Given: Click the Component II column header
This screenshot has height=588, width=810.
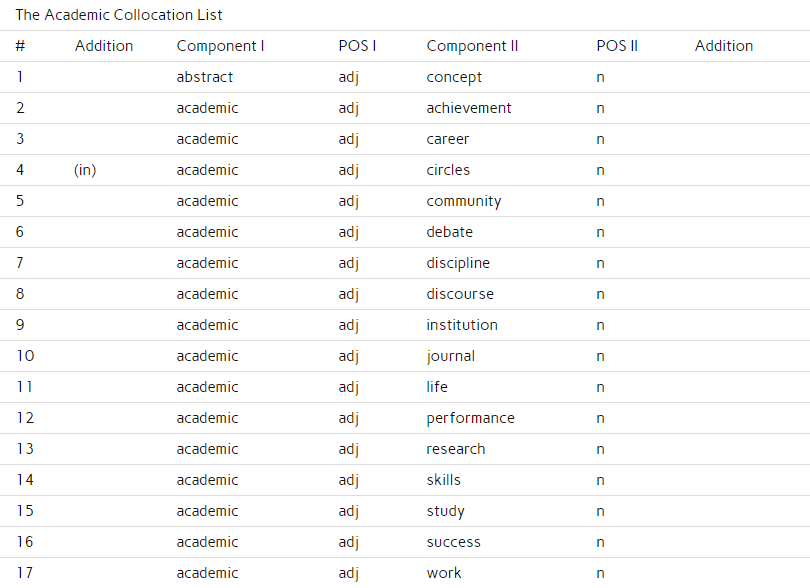Looking at the screenshot, I should [x=472, y=46].
